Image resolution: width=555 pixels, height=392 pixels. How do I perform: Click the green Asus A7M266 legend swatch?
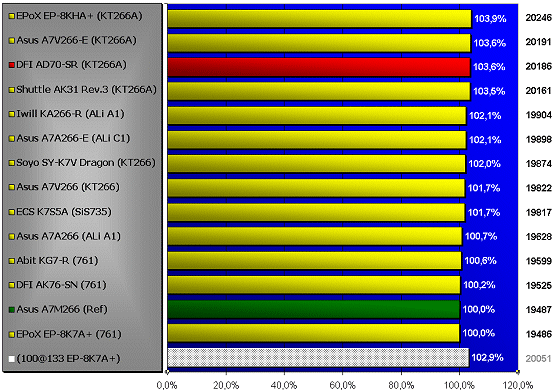coord(12,310)
